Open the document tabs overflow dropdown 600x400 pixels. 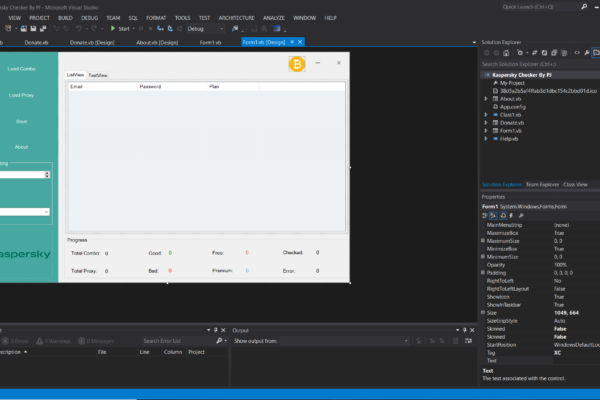point(474,42)
